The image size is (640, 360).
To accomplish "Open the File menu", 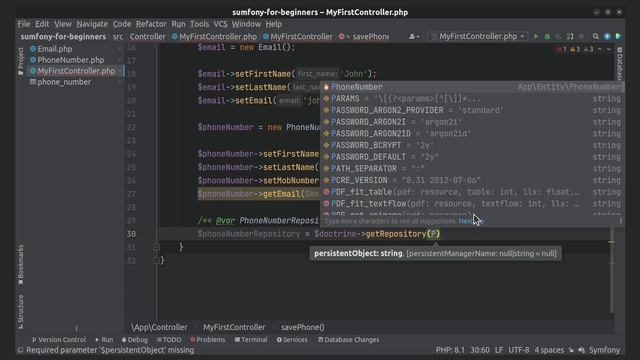I will coord(24,24).
